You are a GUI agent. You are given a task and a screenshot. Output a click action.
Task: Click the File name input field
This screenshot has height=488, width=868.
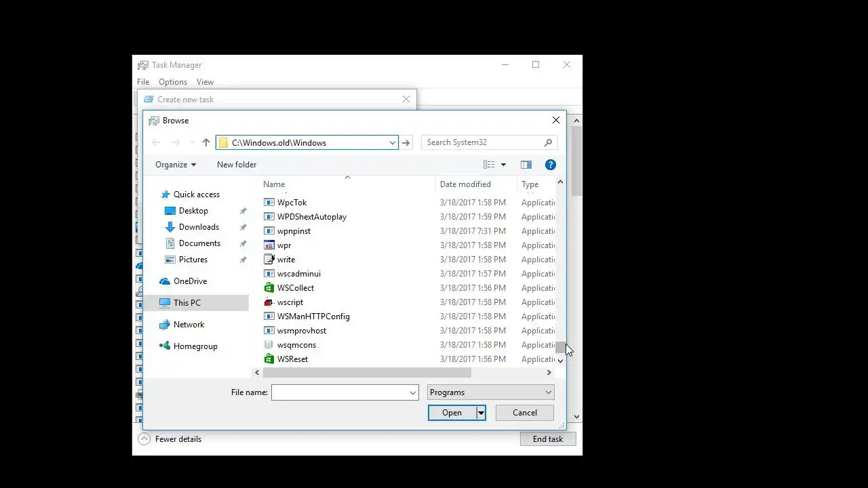340,392
